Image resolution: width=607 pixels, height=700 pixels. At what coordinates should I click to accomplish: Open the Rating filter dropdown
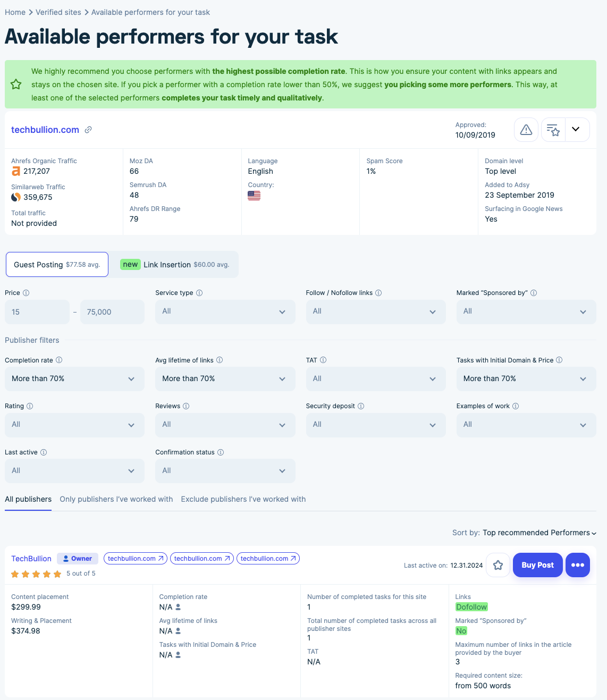[x=74, y=425]
